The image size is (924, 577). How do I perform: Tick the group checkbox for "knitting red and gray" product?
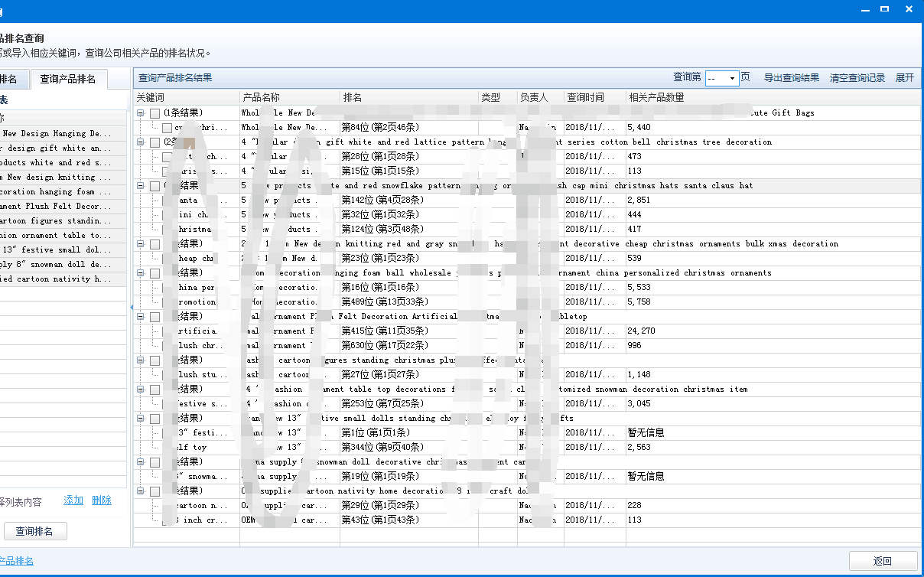155,244
